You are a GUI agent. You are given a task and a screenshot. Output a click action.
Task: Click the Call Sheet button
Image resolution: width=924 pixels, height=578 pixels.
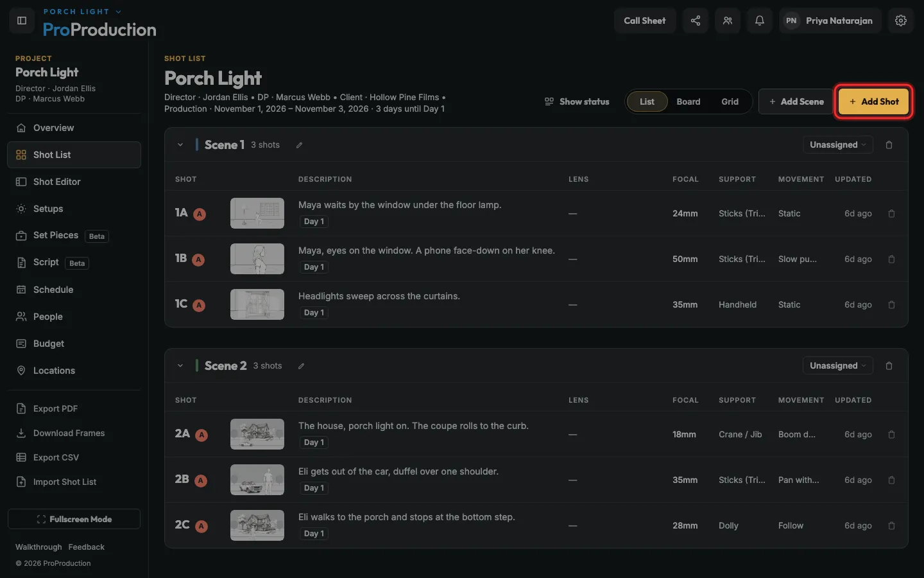coord(645,21)
